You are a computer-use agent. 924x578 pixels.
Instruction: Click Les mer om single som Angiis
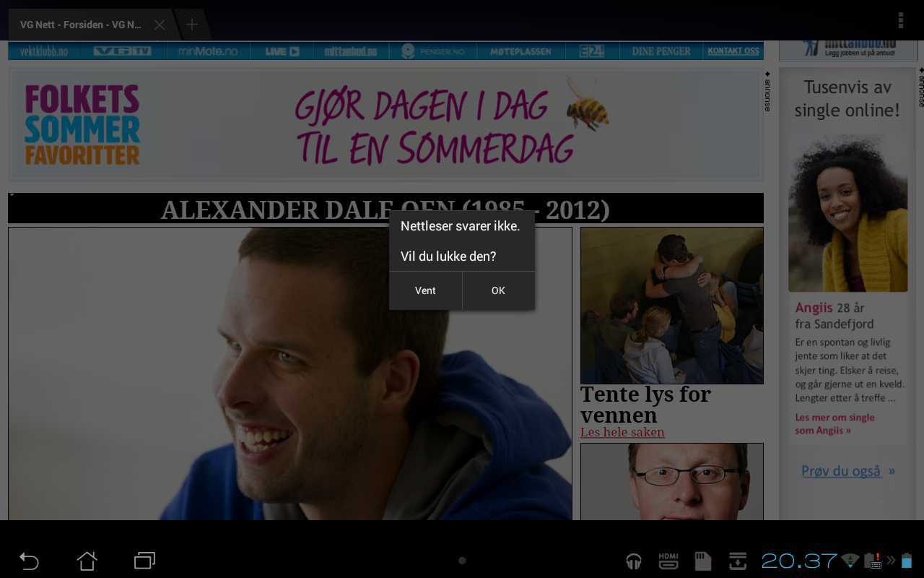835,424
